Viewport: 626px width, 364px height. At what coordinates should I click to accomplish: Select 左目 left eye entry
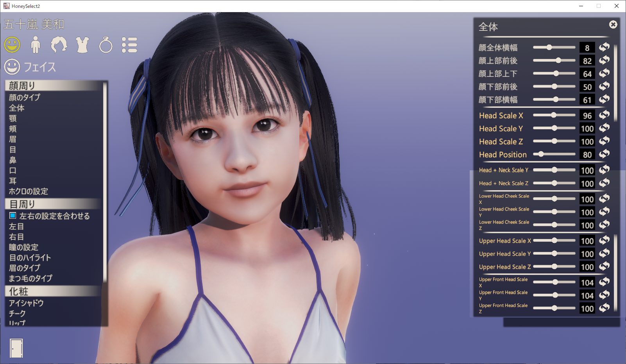click(x=16, y=226)
